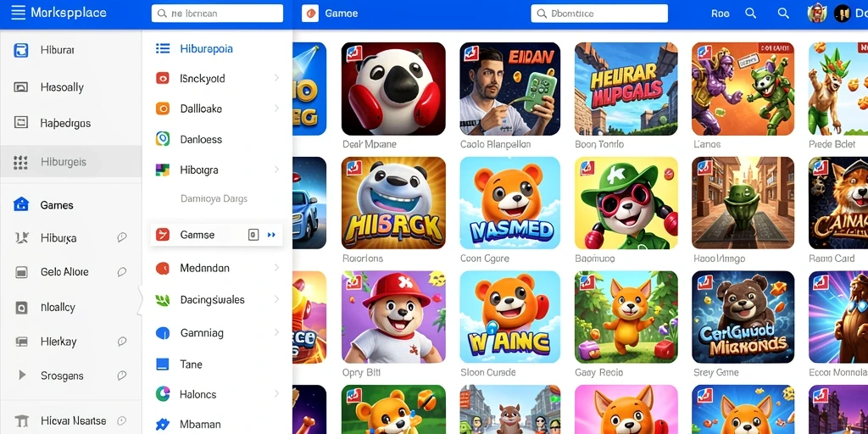Image resolution: width=868 pixels, height=434 pixels.
Task: Open the Hrasoally sidebar item
Action: coord(71,87)
